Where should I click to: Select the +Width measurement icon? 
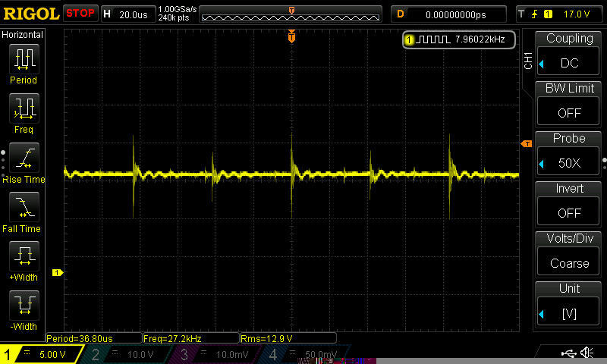24,256
